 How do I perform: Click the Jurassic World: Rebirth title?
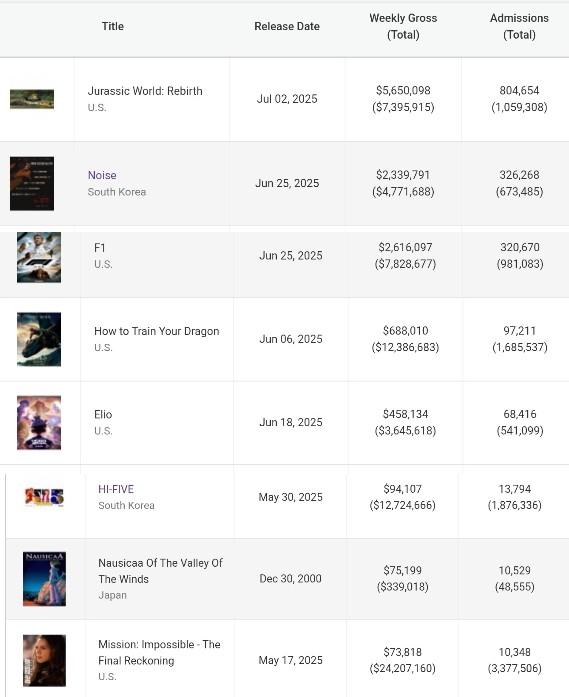(145, 91)
